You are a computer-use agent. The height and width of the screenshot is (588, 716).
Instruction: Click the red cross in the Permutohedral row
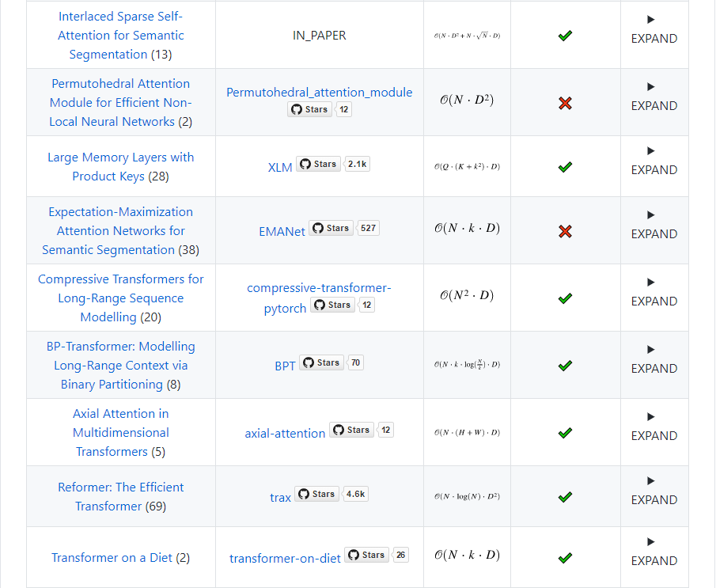coord(565,104)
